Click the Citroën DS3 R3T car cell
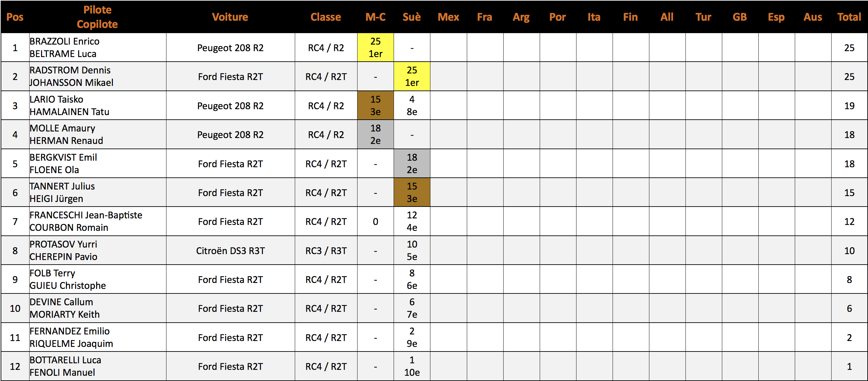Image resolution: width=868 pixels, height=381 pixels. click(230, 251)
